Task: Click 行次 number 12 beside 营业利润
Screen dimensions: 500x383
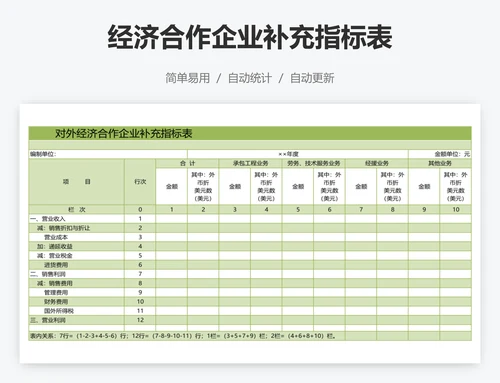Action: (x=140, y=320)
